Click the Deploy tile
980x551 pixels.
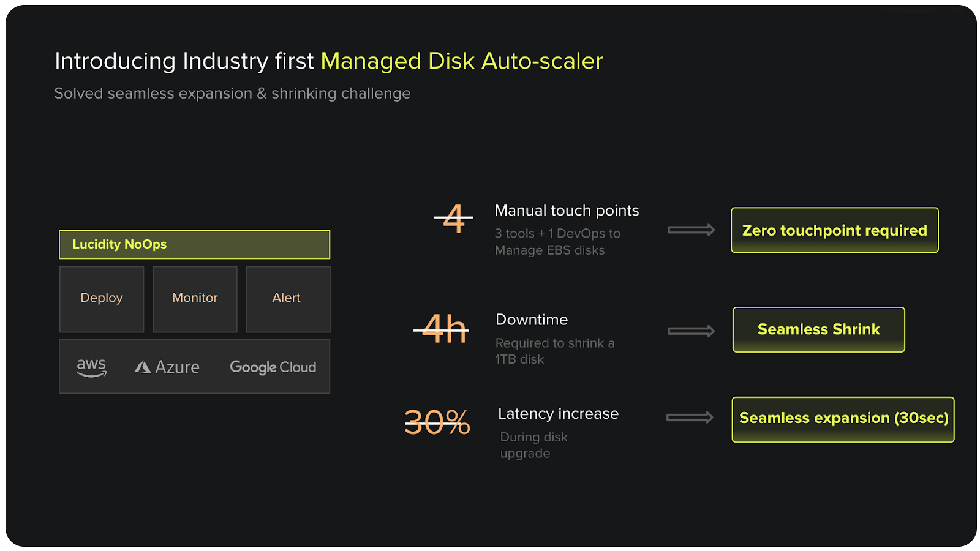point(101,299)
